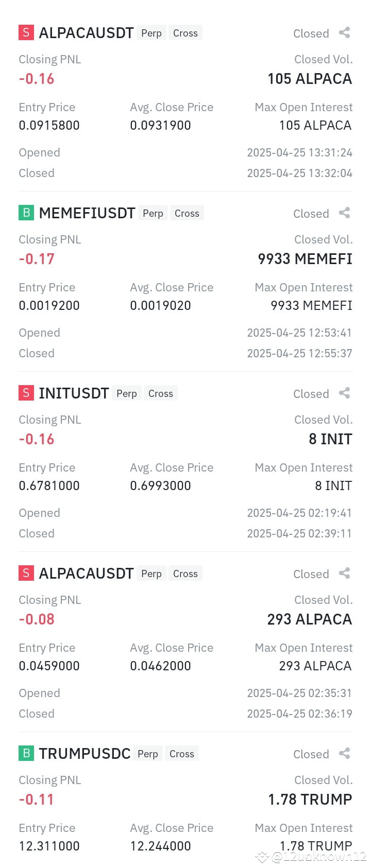371x868 pixels.
Task: Click the Perp tag next to INITUSDT
Action: click(x=127, y=393)
